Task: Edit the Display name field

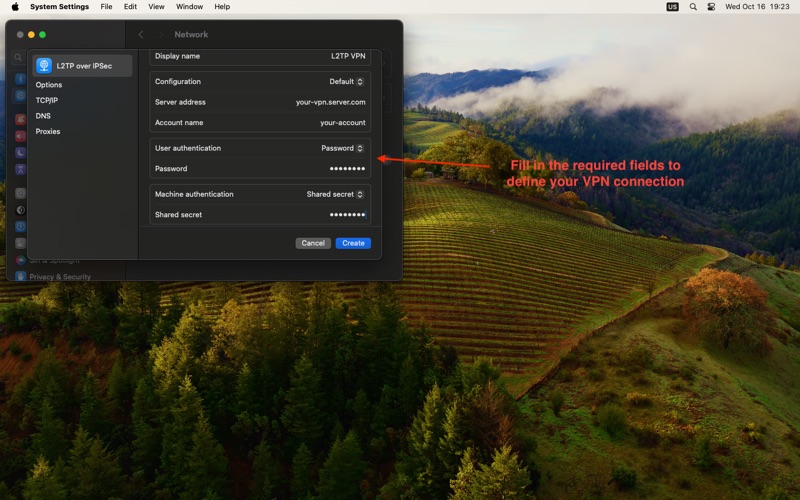Action: click(x=260, y=56)
